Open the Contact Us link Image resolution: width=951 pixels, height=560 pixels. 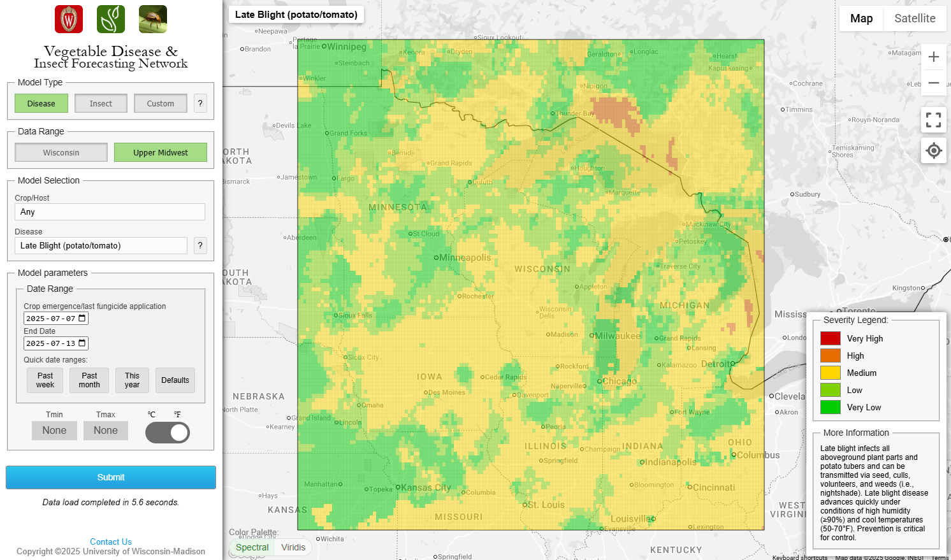(x=111, y=542)
